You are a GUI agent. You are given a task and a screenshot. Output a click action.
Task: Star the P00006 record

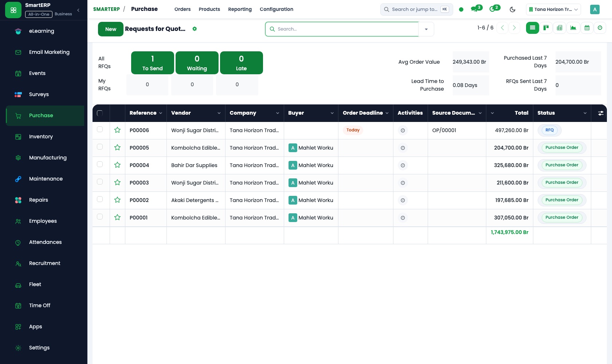[x=117, y=130]
